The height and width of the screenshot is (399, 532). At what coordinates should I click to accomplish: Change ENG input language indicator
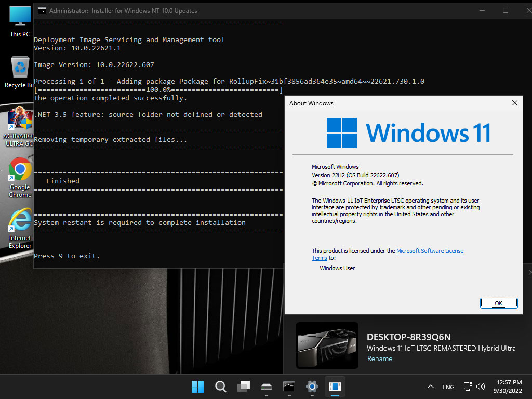448,387
